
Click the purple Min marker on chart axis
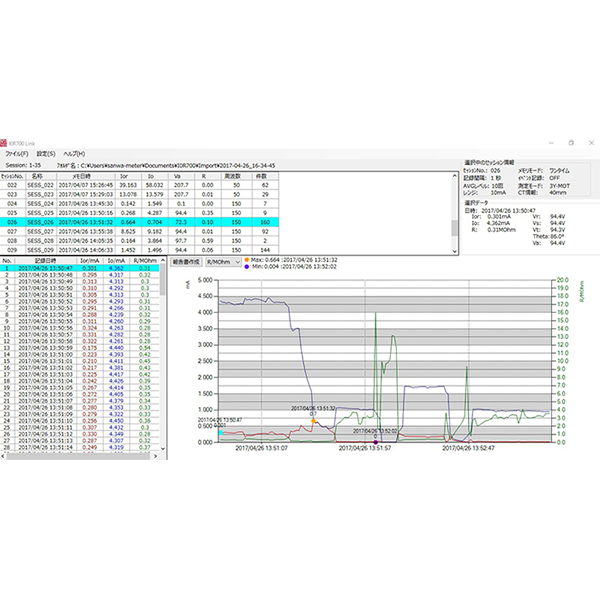[x=374, y=441]
